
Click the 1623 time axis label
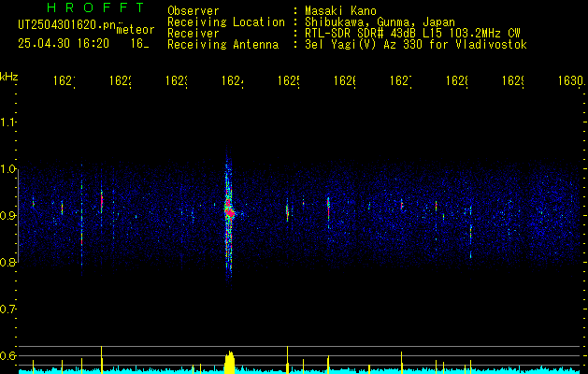pyautogui.click(x=177, y=81)
